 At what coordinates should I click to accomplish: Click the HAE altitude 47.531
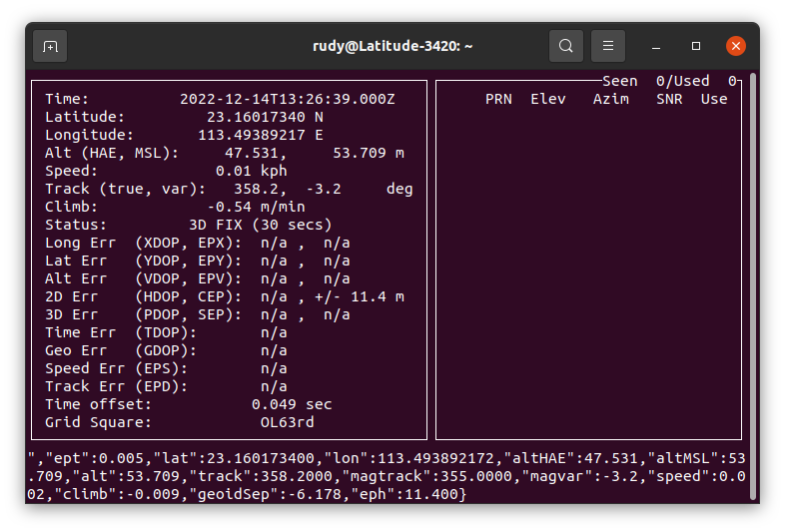252,153
